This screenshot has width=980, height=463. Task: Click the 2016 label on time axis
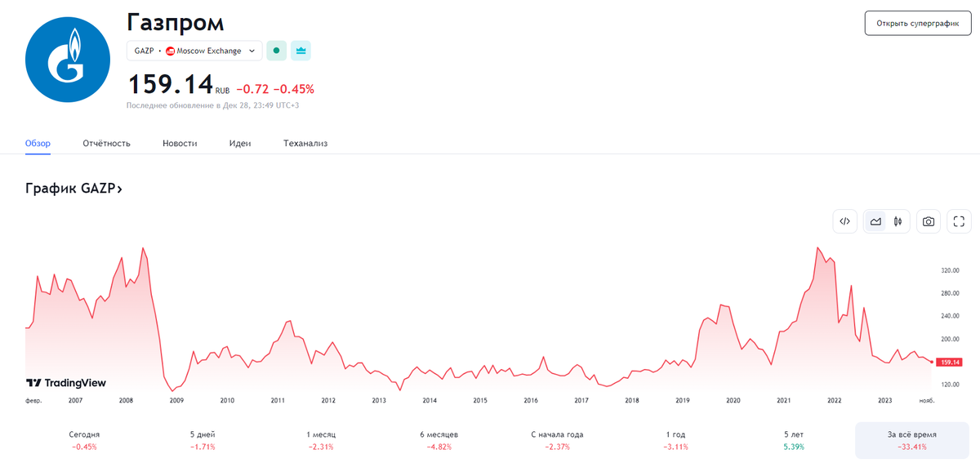click(531, 401)
